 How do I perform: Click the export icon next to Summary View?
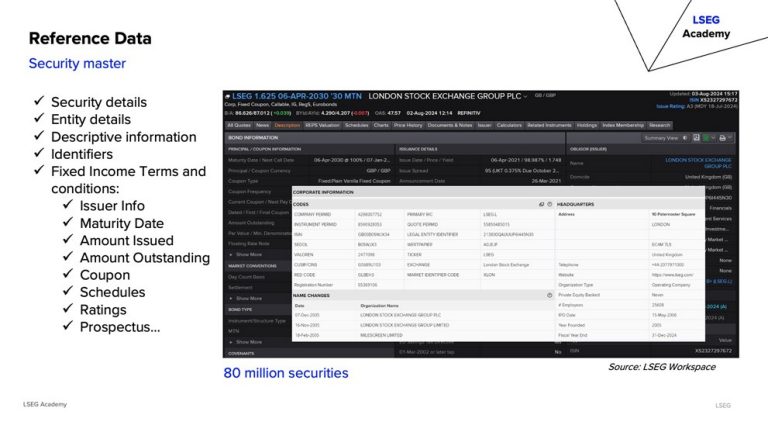click(696, 138)
